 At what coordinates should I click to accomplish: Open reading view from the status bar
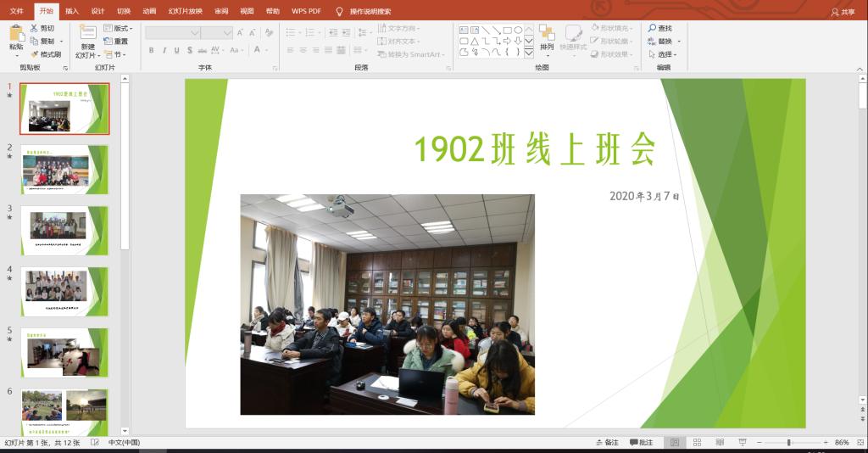coord(719,442)
